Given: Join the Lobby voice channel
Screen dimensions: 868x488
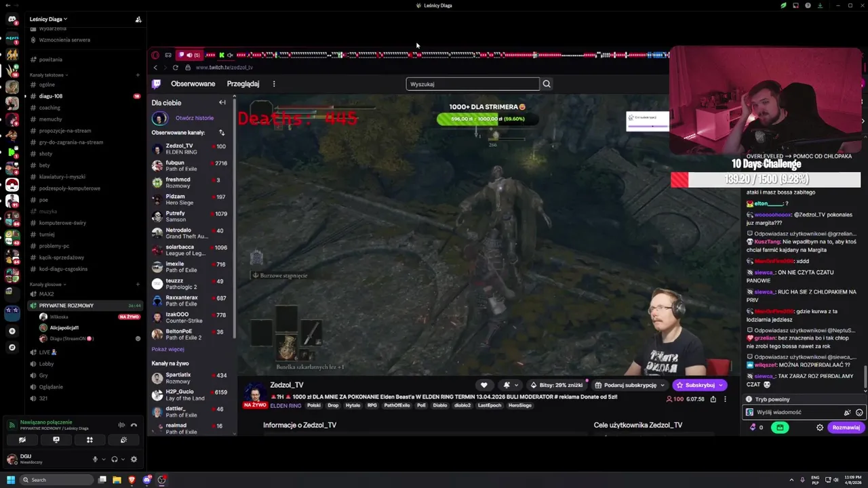Looking at the screenshot, I should 84,364.
